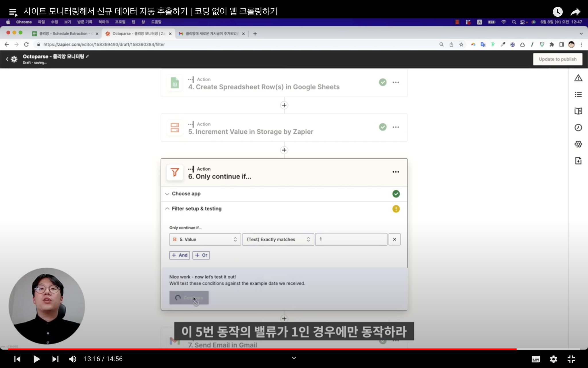Open the history clock sidebar icon
Image resolution: width=588 pixels, height=368 pixels.
pos(578,128)
